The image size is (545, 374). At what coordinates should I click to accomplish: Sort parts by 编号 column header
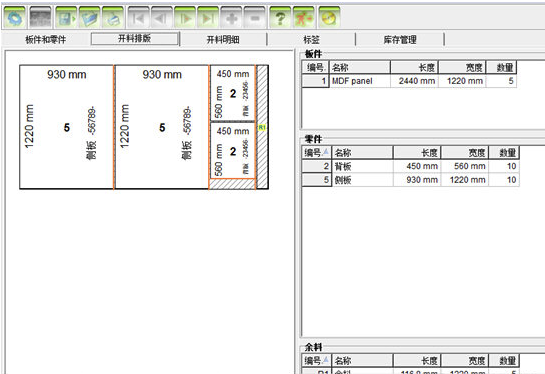click(316, 152)
